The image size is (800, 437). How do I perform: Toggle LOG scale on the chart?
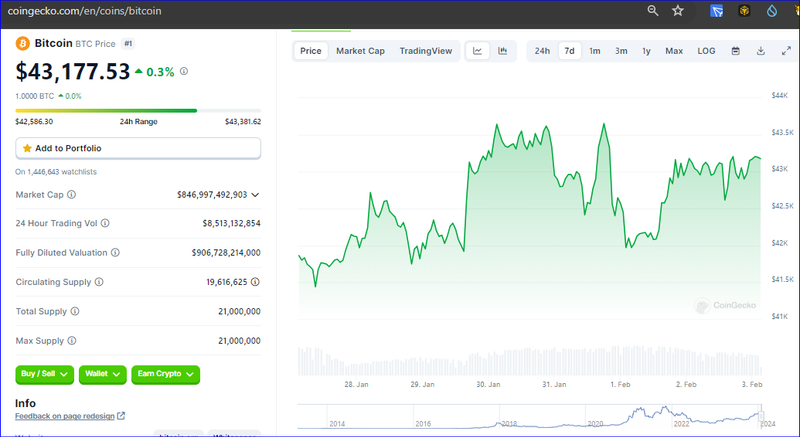pyautogui.click(x=706, y=51)
